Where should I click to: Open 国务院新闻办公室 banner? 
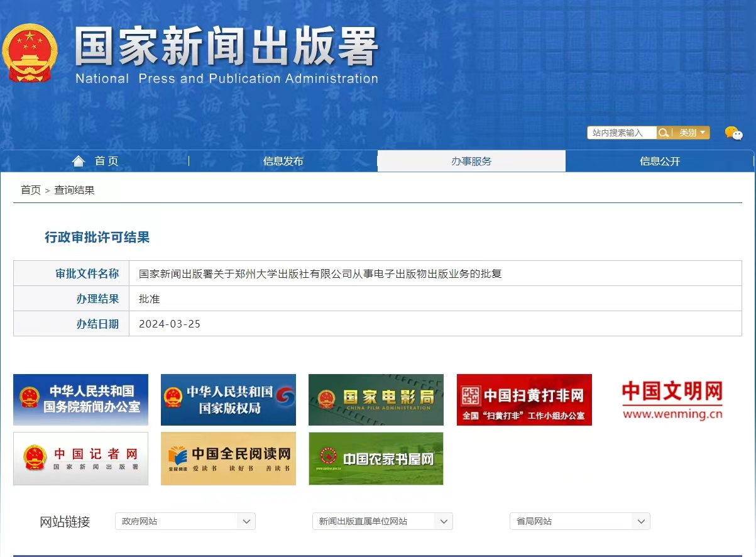coord(80,400)
